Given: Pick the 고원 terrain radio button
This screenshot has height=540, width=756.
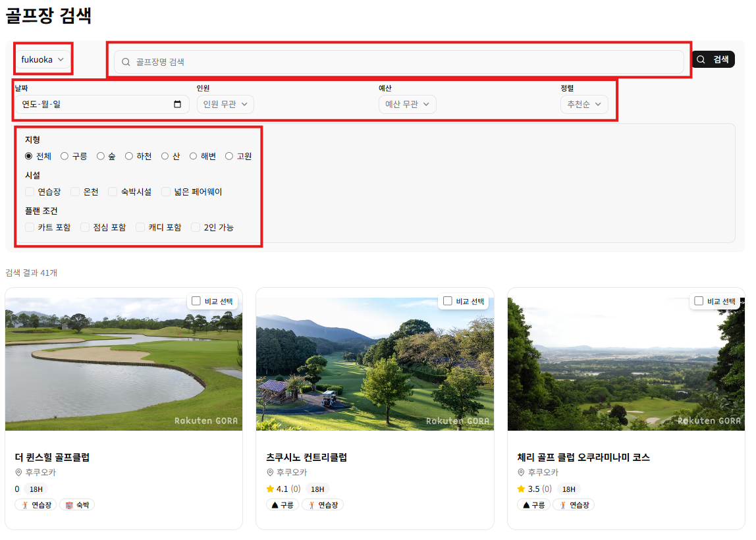Looking at the screenshot, I should (229, 156).
